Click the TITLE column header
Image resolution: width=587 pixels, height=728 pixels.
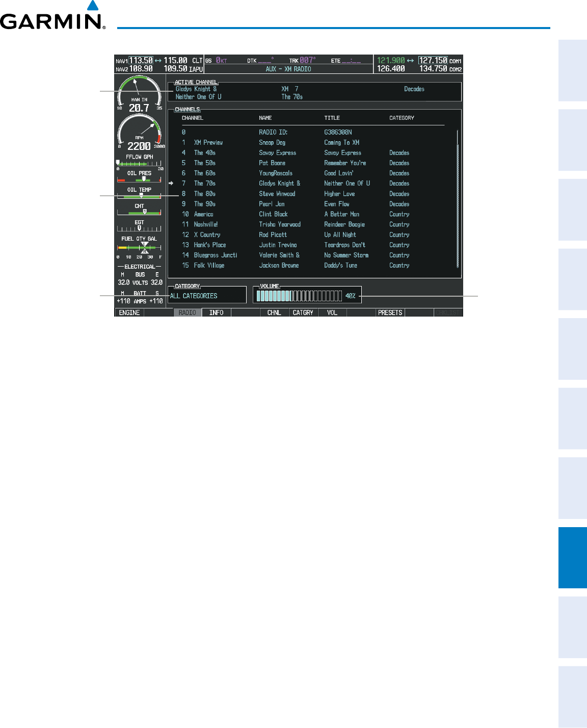[x=332, y=118]
